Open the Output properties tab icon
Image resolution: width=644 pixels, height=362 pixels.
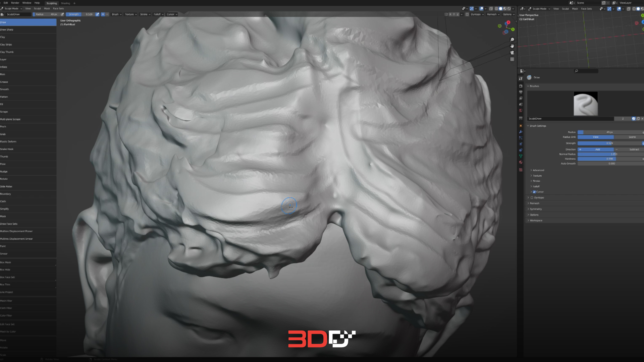click(521, 92)
